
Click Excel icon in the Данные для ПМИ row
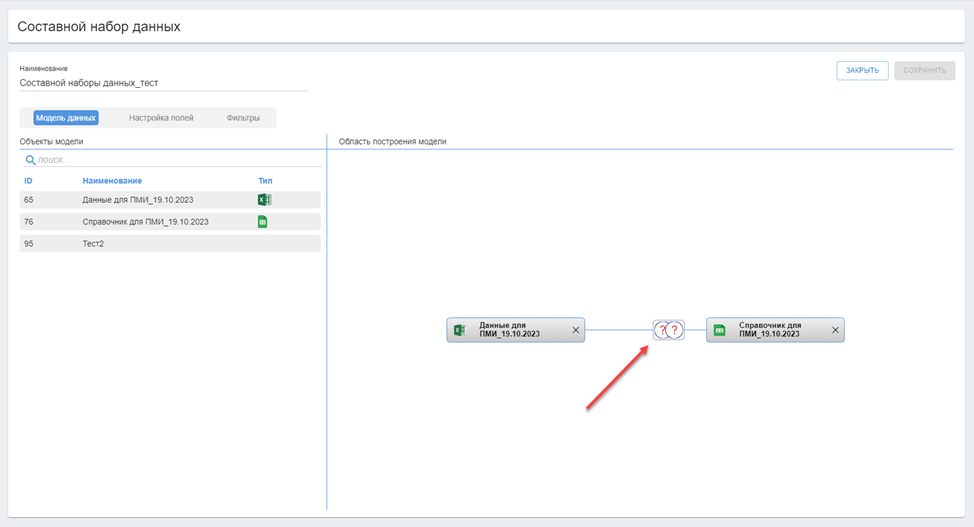[x=264, y=200]
